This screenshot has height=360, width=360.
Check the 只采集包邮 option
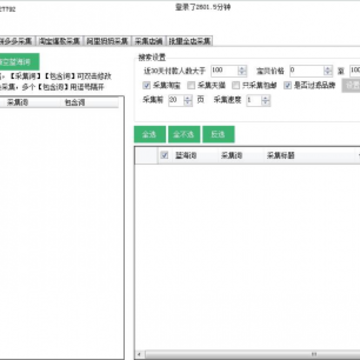[x=236, y=86]
